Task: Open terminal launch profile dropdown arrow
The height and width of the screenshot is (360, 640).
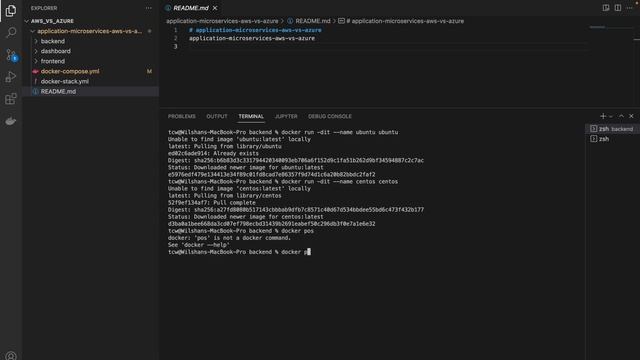Action: click(611, 116)
